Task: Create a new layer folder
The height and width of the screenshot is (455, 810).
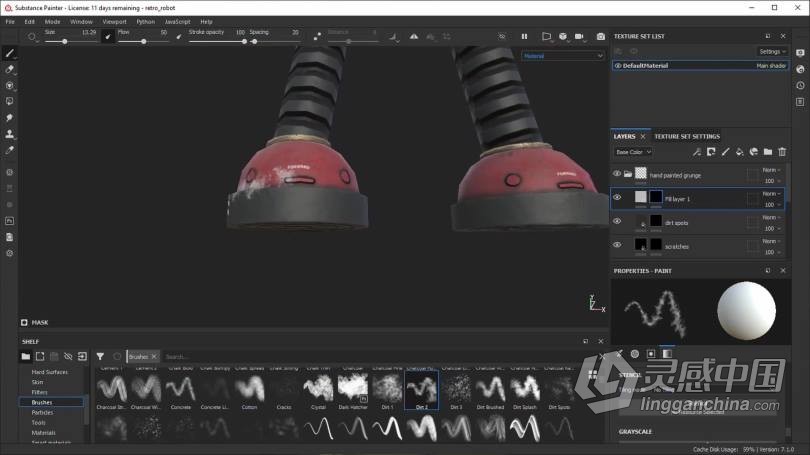Action: point(768,152)
